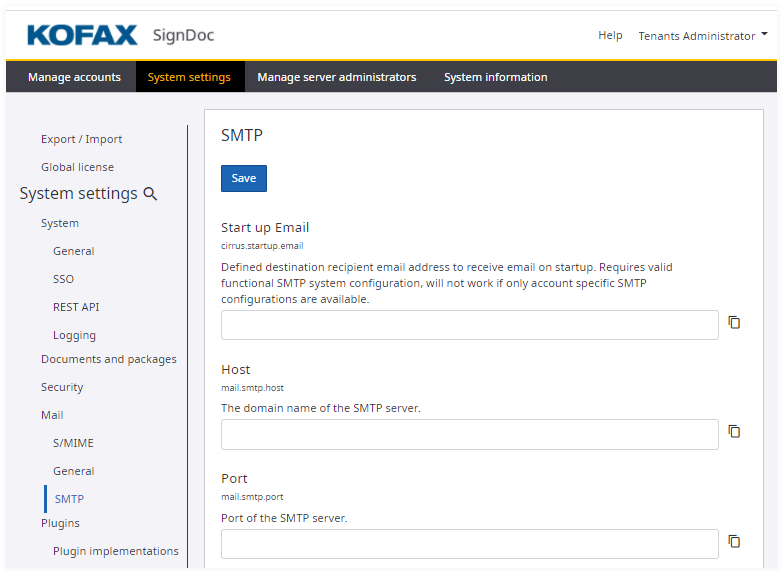Click inside the Port input box
The image size is (783, 574).
469,544
